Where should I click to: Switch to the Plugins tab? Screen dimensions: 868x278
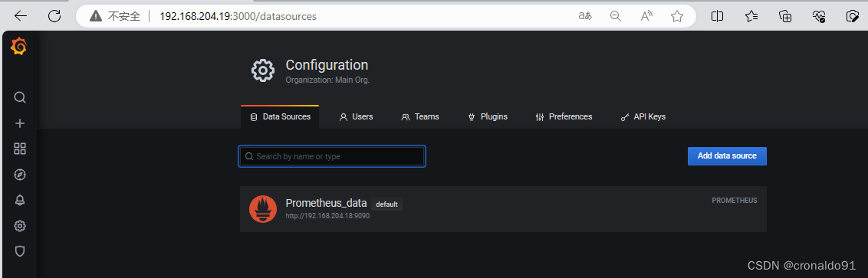point(488,116)
